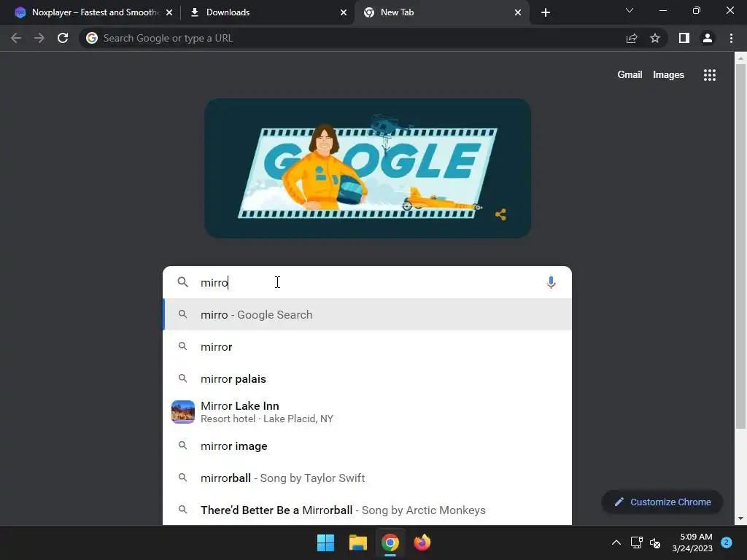Viewport: 747px width, 560px height.
Task: Open File Explorer from taskbar
Action: pyautogui.click(x=357, y=542)
